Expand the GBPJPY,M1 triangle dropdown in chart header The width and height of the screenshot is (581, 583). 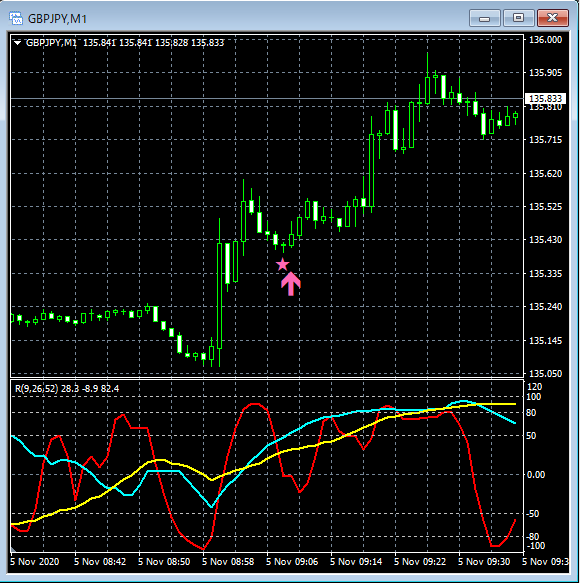(x=17, y=43)
